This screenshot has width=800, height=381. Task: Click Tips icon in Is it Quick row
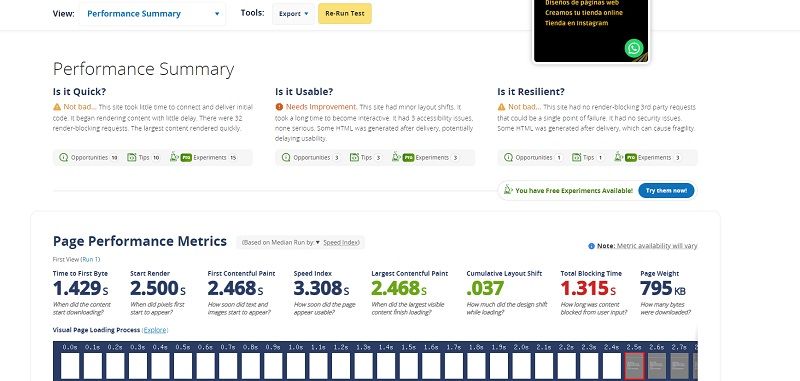[132, 158]
